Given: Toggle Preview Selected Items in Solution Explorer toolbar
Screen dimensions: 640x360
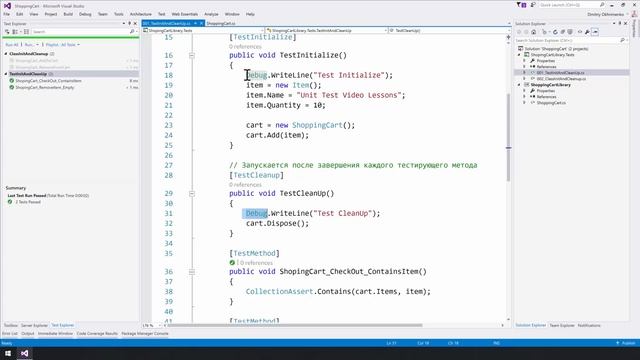Looking at the screenshot, I should [595, 32].
